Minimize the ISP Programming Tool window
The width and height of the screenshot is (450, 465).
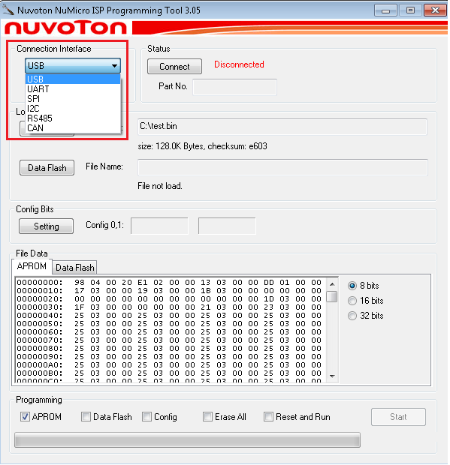point(386,11)
